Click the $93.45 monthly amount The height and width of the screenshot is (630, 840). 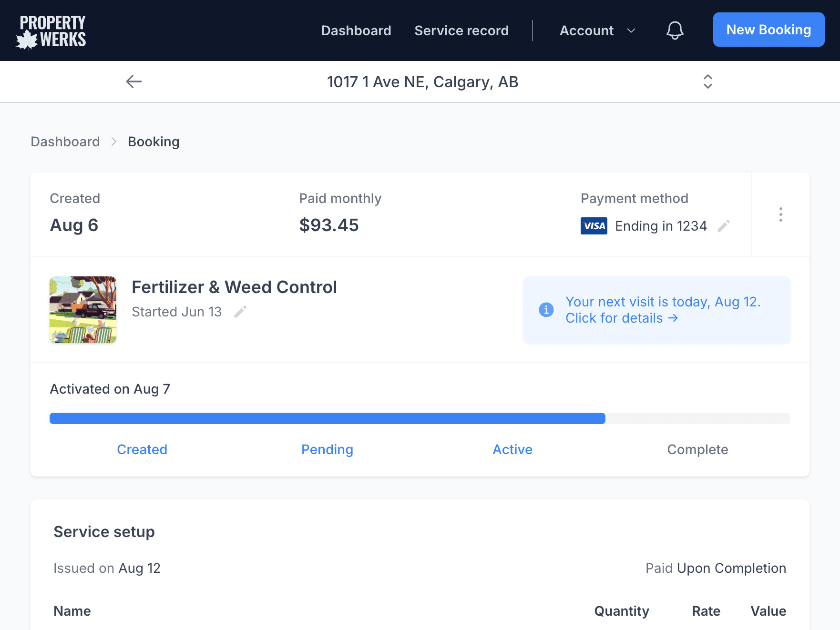pyautogui.click(x=329, y=225)
